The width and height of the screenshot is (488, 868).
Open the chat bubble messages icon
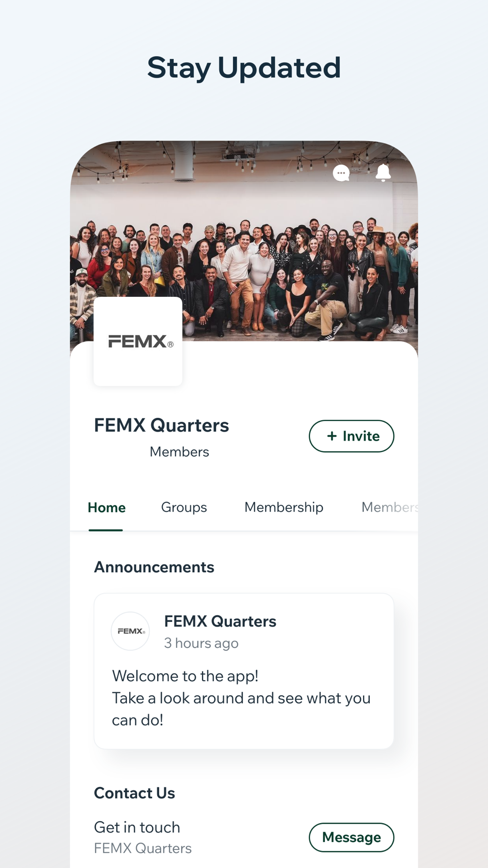pyautogui.click(x=341, y=173)
